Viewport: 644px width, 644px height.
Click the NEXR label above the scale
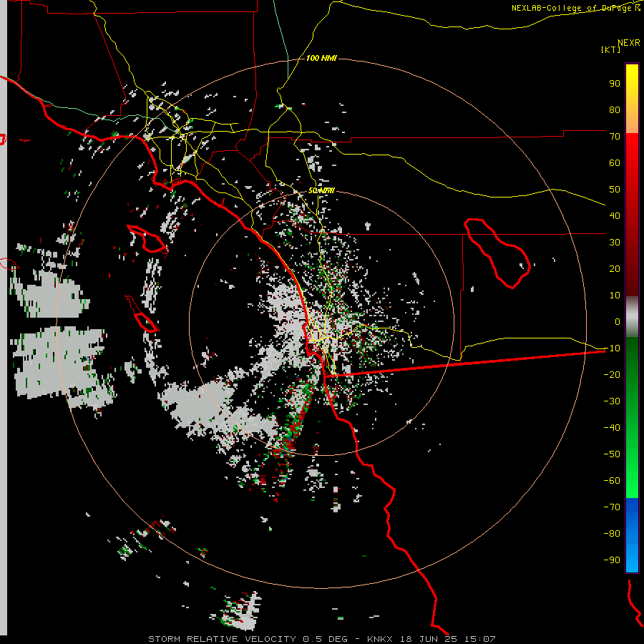[x=629, y=43]
